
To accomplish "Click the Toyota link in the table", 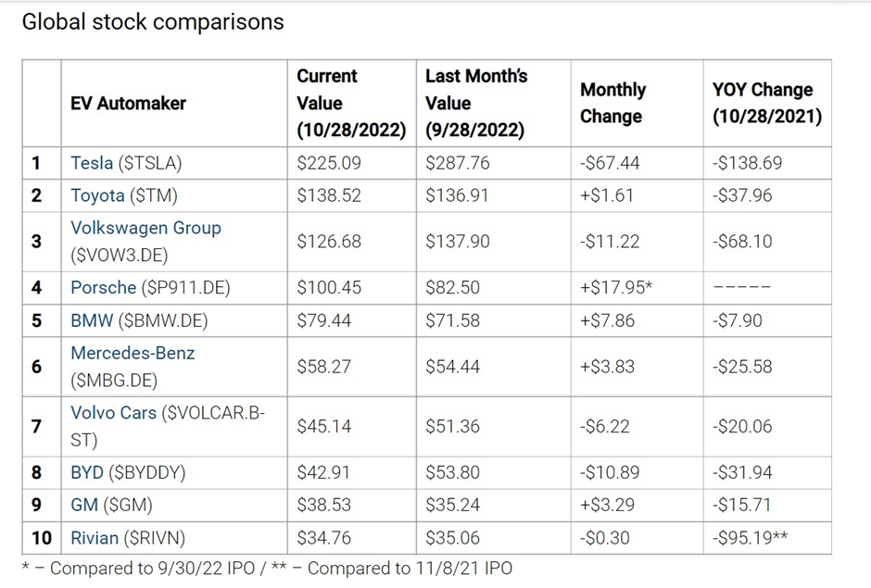I will 97,195.
